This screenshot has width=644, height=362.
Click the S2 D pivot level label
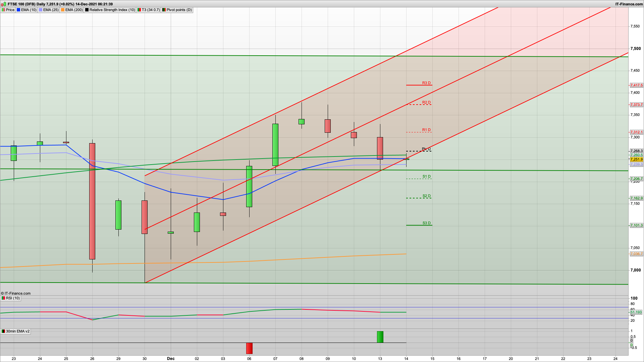[426, 196]
